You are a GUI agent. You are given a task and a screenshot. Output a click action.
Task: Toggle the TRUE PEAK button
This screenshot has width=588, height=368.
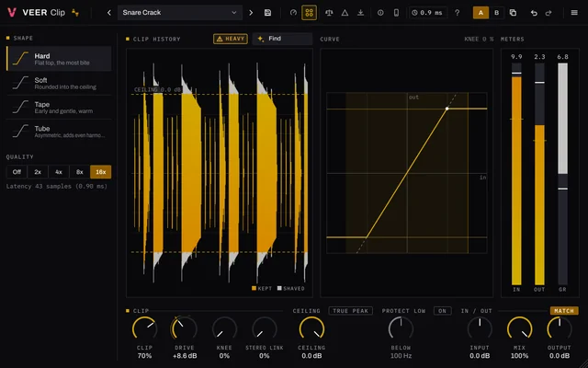click(351, 311)
